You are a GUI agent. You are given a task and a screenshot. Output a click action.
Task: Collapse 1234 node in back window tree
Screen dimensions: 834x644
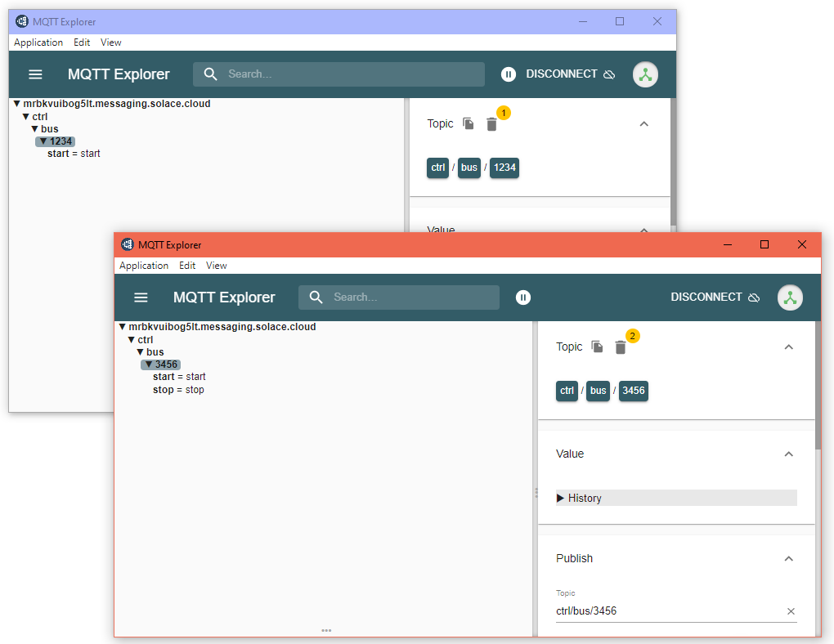(x=43, y=141)
